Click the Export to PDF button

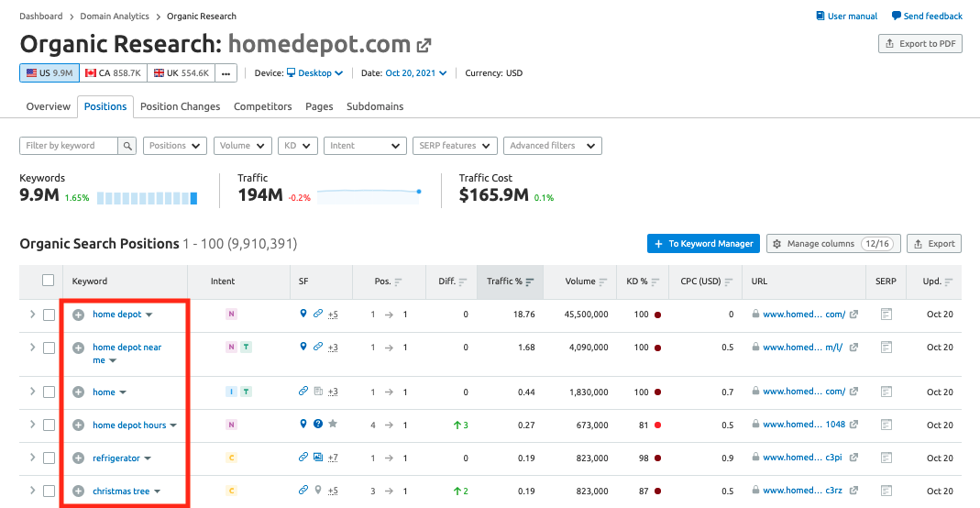click(919, 44)
